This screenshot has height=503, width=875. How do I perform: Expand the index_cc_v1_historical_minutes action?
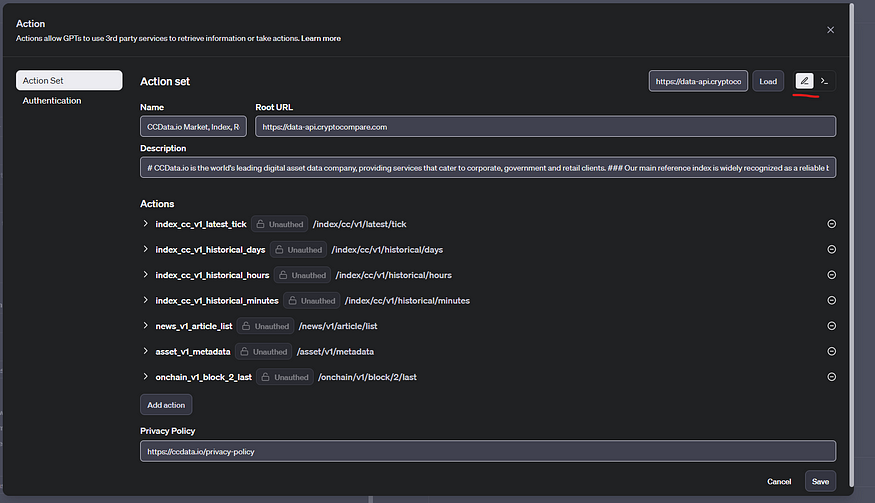tap(146, 300)
